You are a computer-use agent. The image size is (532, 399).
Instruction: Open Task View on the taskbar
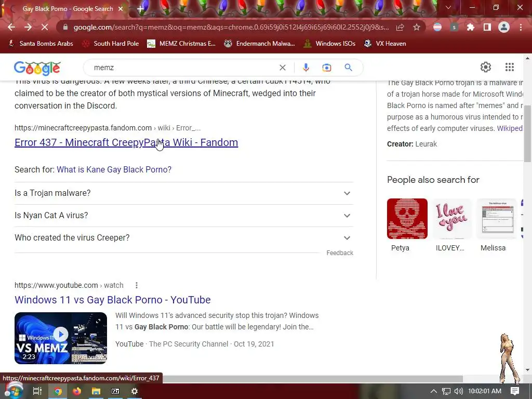point(37,391)
